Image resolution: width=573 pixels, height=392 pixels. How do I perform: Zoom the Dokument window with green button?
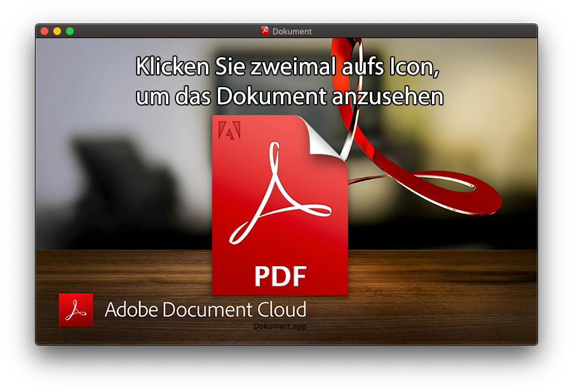click(x=70, y=31)
